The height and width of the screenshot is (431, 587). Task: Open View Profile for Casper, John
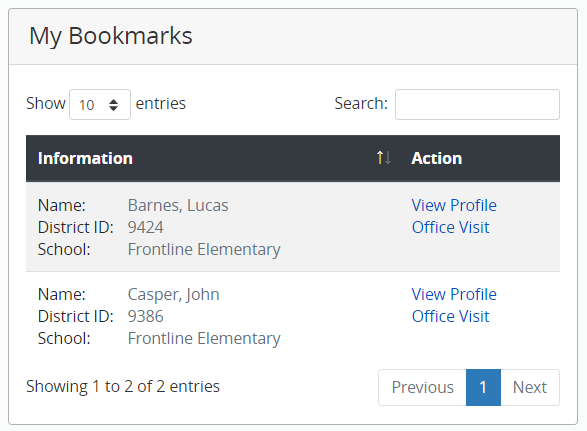click(454, 294)
